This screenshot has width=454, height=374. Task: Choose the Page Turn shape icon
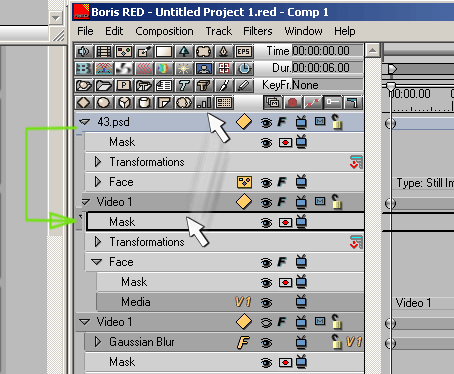[x=164, y=102]
